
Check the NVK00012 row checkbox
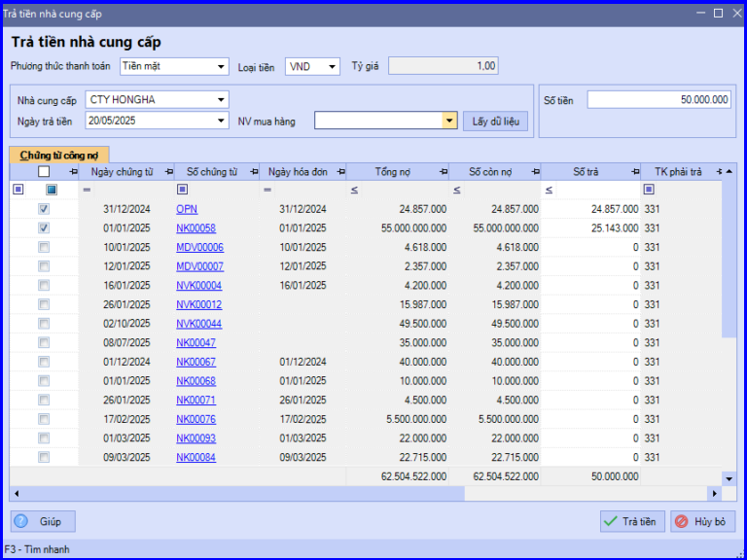coord(44,304)
